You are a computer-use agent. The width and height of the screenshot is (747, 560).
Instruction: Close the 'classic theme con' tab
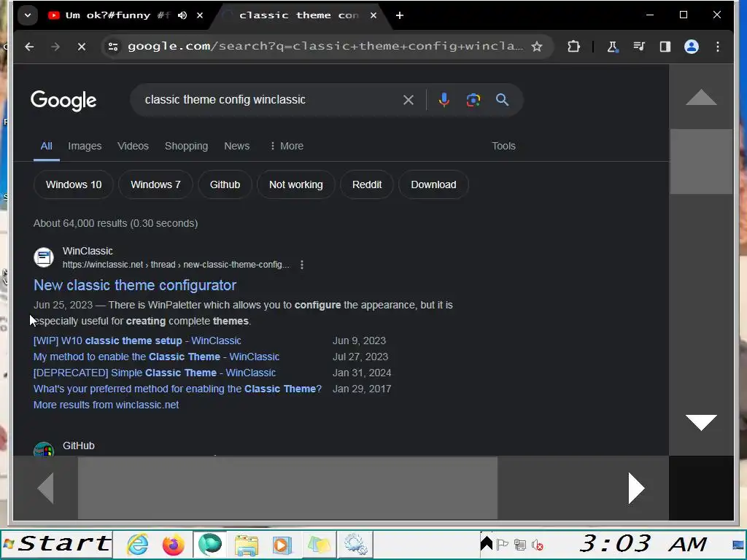[373, 15]
